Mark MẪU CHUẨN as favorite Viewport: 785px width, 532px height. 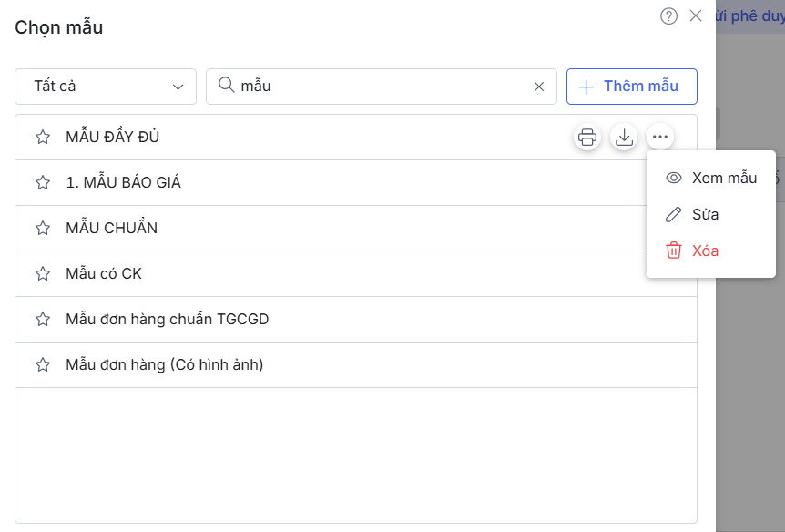(43, 229)
